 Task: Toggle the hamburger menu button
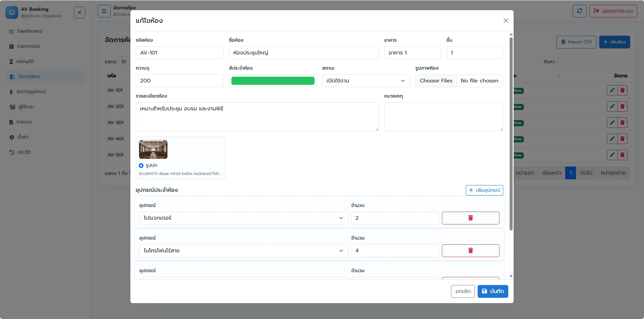104,11
